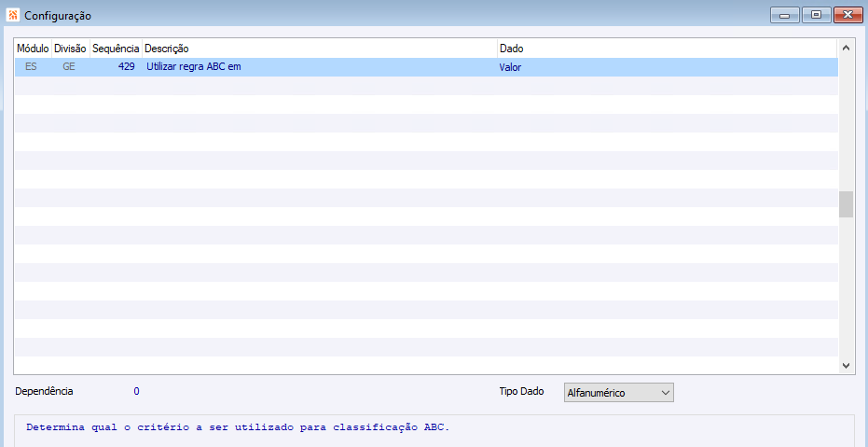This screenshot has height=447, width=868.
Task: Select the GE division cell
Action: [69, 67]
